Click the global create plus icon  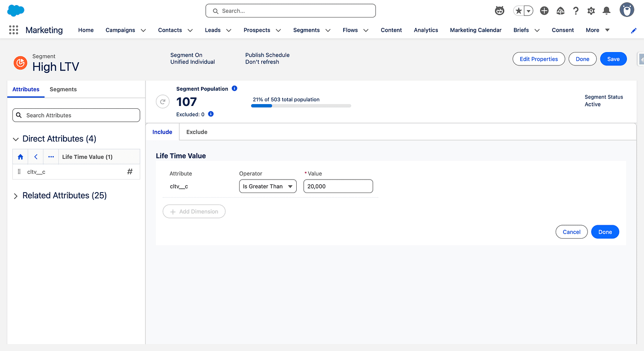click(x=544, y=11)
